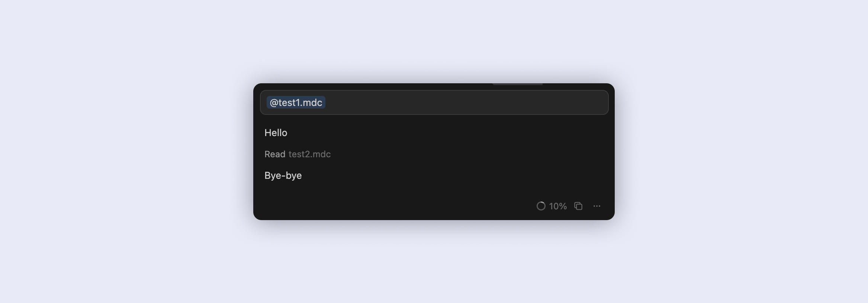Click the circular context usage ring icon
The image size is (868, 303).
[541, 206]
